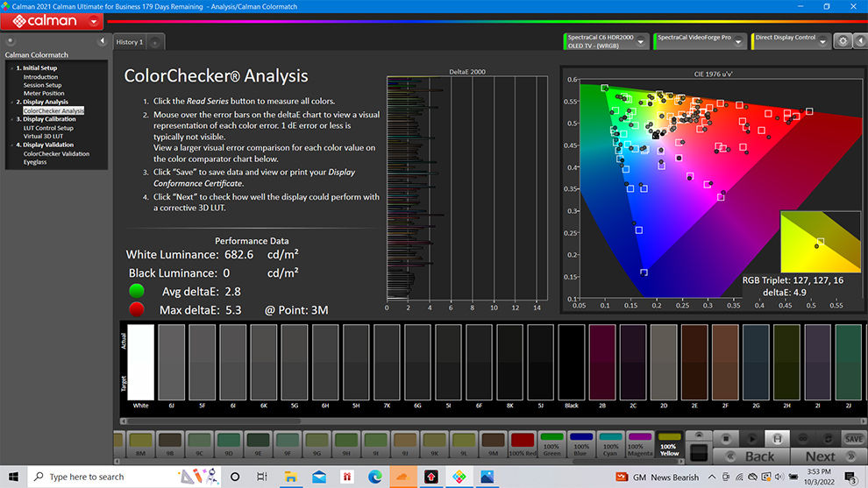This screenshot has width=868, height=488.
Task: Select the White comparator swatch
Action: click(140, 362)
